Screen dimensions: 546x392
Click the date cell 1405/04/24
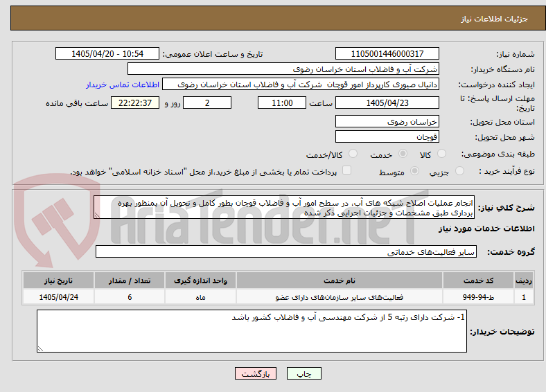tap(58, 297)
